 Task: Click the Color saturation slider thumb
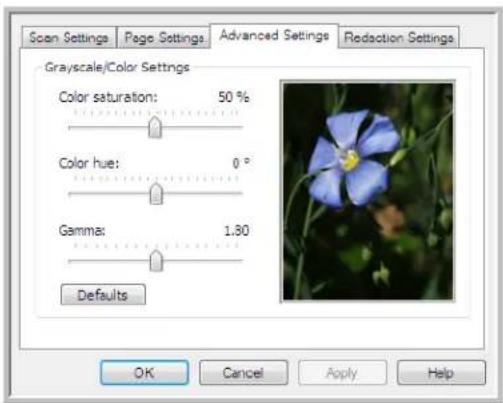155,127
